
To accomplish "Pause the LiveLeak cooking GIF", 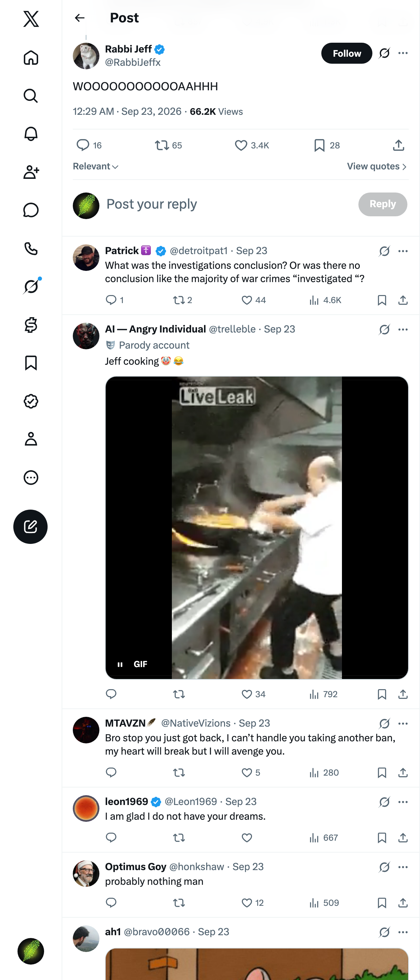I will pyautogui.click(x=120, y=664).
